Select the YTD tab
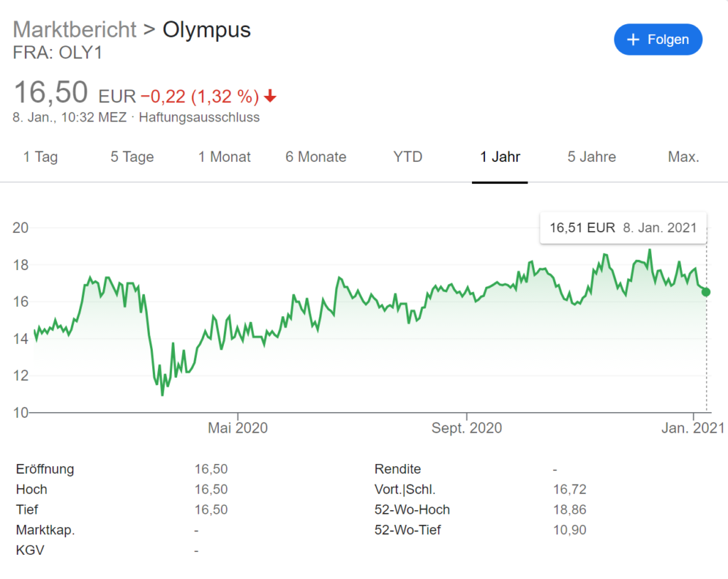The image size is (728, 579). [408, 157]
